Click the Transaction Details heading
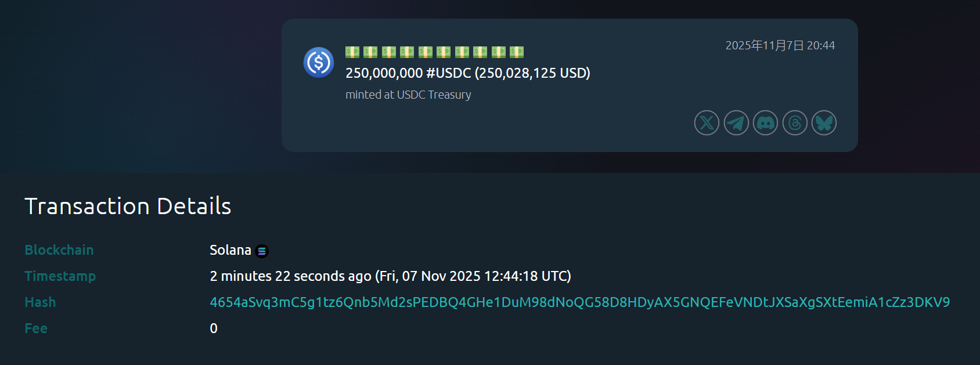 point(128,206)
